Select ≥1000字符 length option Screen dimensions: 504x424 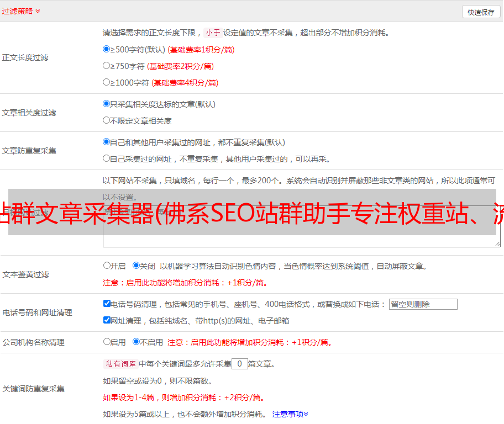click(x=107, y=82)
